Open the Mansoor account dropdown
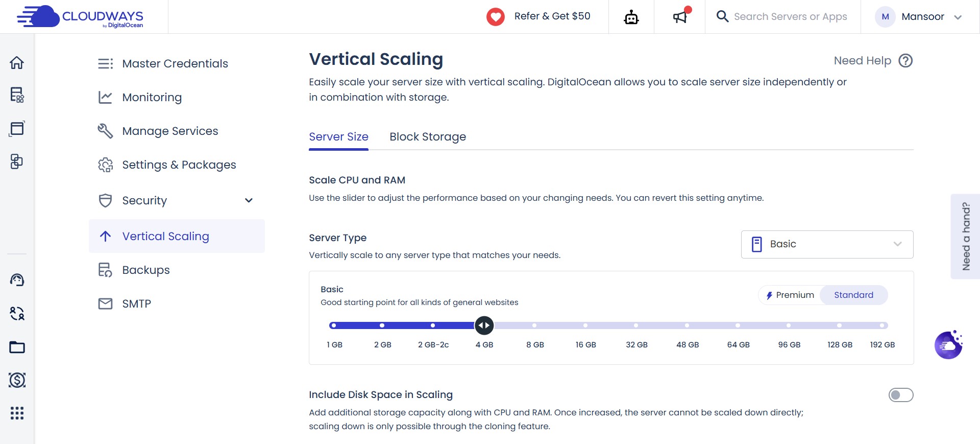This screenshot has width=980, height=444. click(919, 17)
